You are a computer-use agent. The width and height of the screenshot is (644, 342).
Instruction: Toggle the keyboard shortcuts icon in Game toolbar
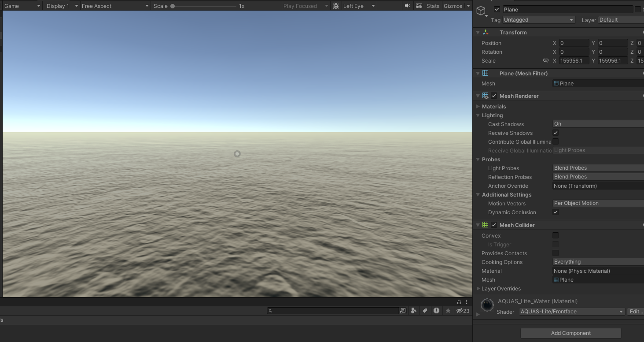click(x=419, y=6)
